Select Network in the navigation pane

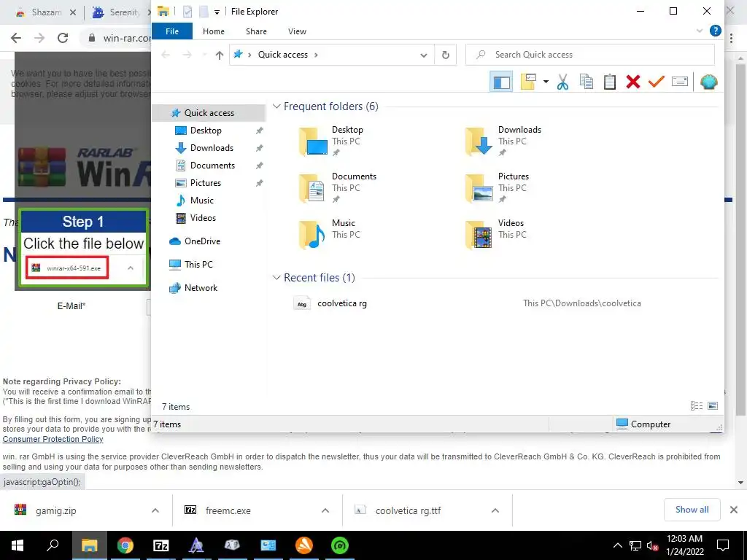(x=201, y=287)
